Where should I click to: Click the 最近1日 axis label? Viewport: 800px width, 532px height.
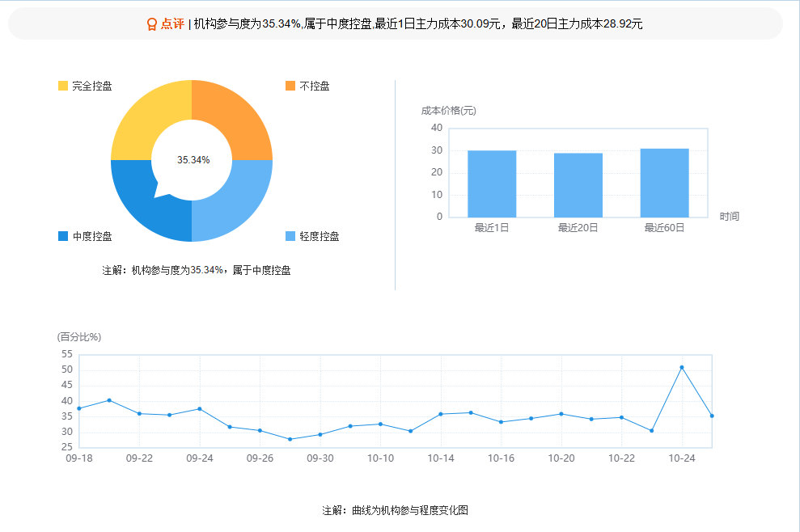[492, 227]
